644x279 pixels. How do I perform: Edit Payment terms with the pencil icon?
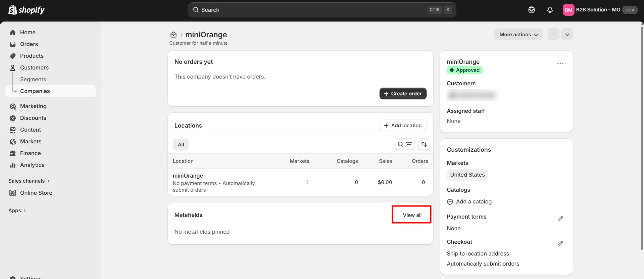[560, 219]
